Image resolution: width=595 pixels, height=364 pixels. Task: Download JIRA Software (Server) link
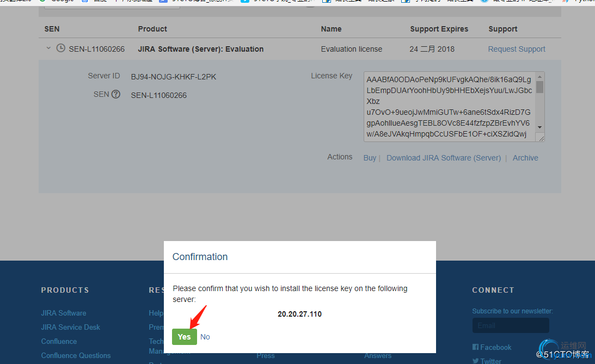tap(444, 158)
